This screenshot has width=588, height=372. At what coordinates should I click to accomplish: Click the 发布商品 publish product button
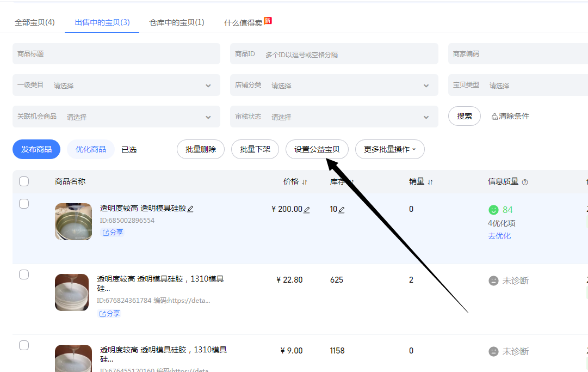(x=36, y=149)
